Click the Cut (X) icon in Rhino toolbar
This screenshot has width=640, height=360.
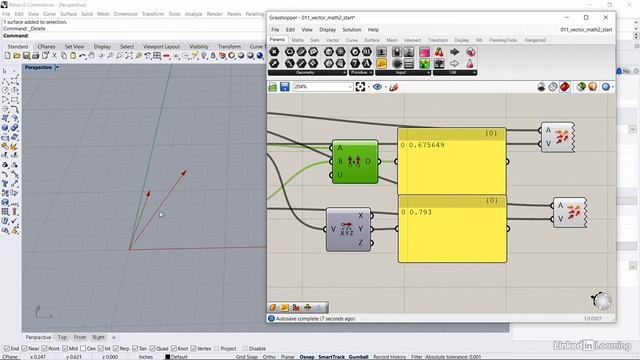coord(54,56)
